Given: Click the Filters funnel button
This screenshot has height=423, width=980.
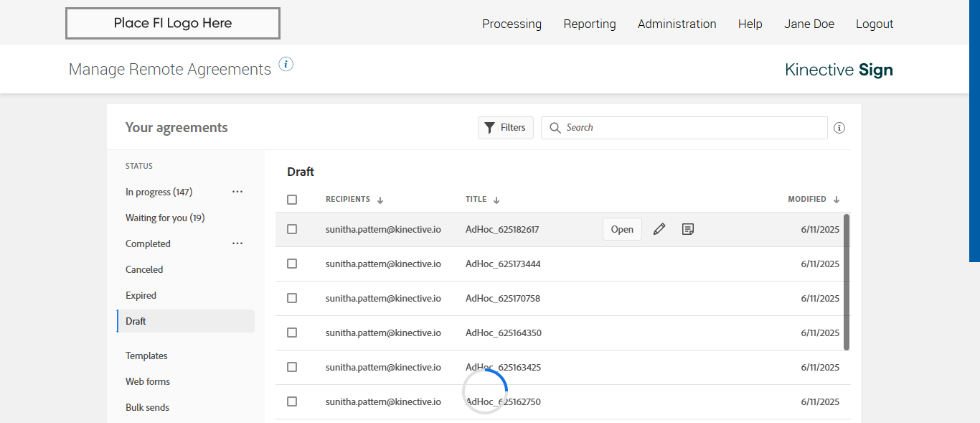Looking at the screenshot, I should tap(506, 128).
